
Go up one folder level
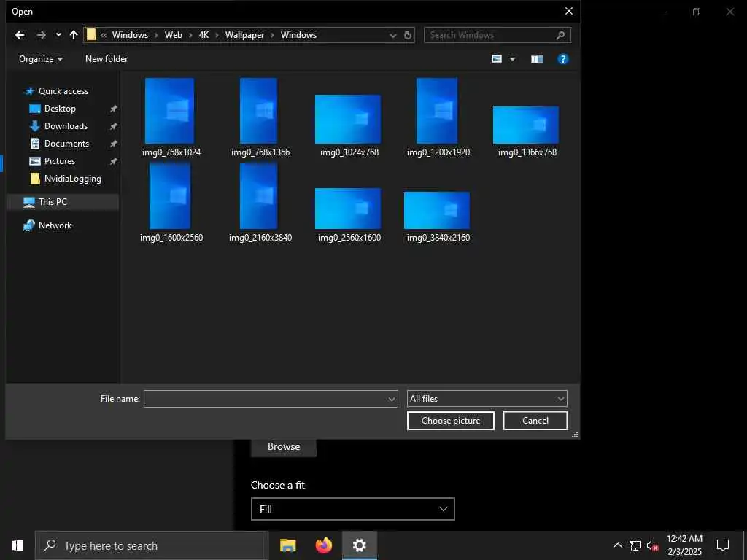(x=74, y=35)
